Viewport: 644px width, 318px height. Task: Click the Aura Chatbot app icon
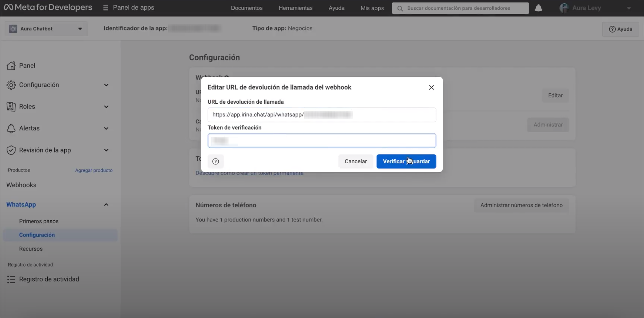click(x=13, y=29)
